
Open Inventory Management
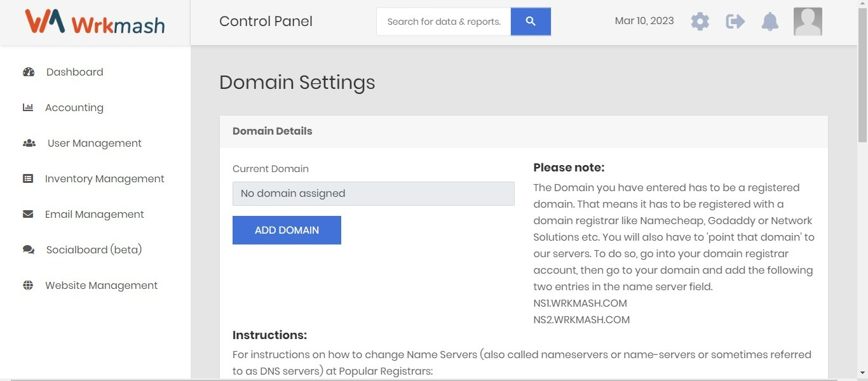pyautogui.click(x=104, y=178)
